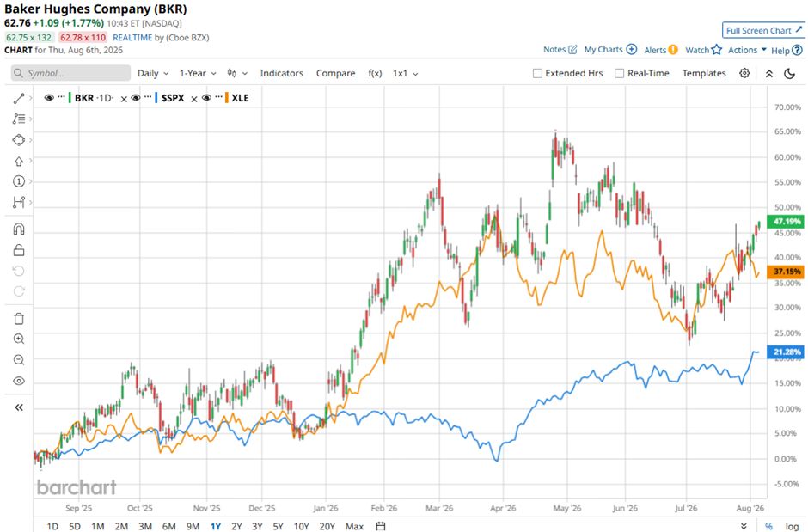Open the 1x1 layout dropdown
Screen dimensions: 808x532
click(x=405, y=74)
